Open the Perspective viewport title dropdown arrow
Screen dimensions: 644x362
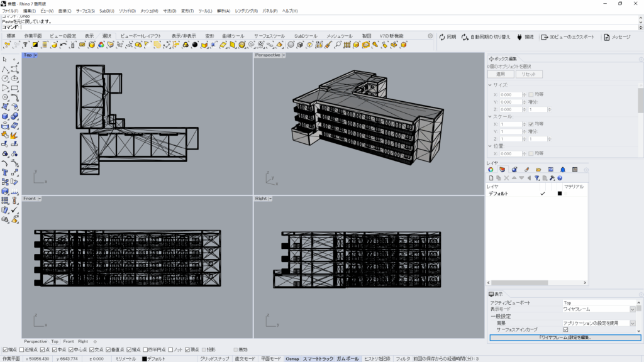pos(284,55)
